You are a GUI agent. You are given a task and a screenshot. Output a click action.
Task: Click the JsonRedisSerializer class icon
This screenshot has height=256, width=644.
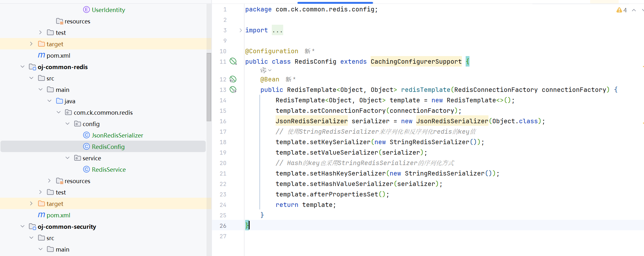[86, 135]
